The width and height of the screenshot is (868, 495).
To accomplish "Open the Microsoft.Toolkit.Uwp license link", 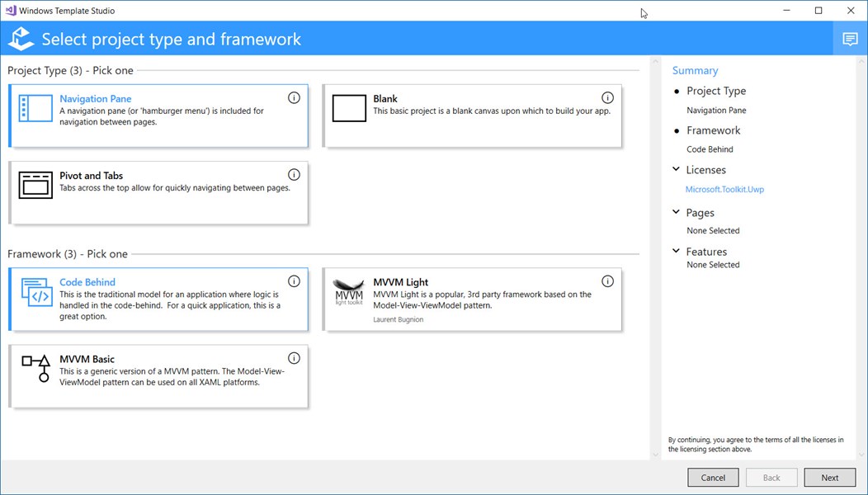I will pyautogui.click(x=724, y=190).
